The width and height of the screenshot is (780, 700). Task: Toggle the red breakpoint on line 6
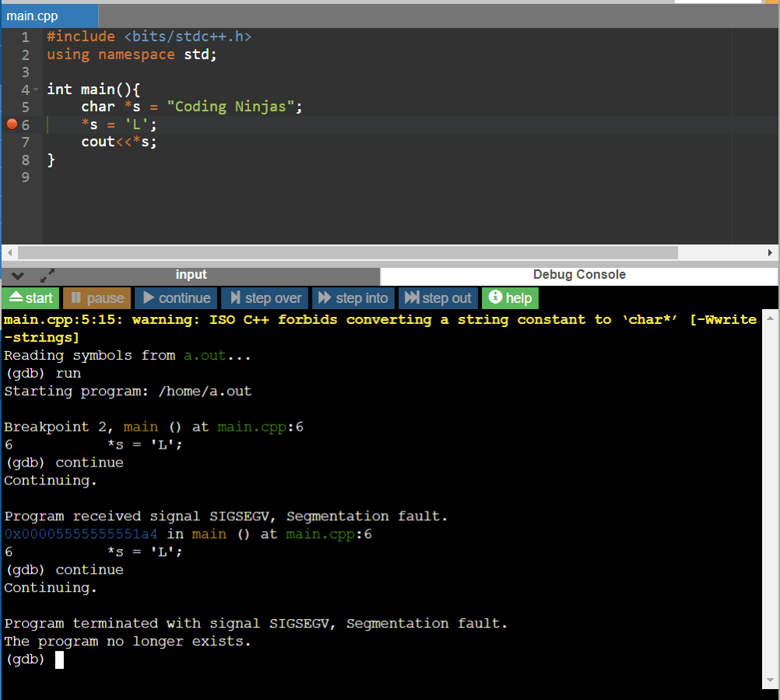pos(11,123)
